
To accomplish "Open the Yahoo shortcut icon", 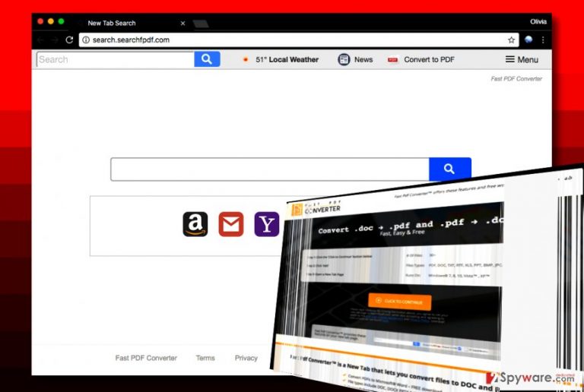I will pos(267,224).
